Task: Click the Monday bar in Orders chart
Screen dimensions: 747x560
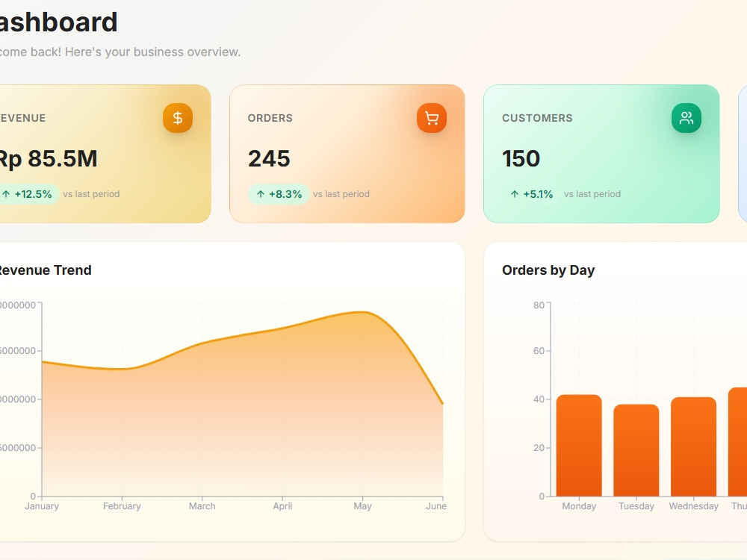Action: (579, 445)
